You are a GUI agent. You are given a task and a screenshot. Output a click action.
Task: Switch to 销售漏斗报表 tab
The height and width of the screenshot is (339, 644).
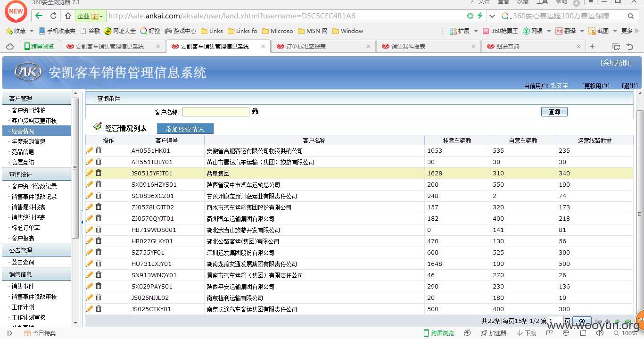coord(428,46)
